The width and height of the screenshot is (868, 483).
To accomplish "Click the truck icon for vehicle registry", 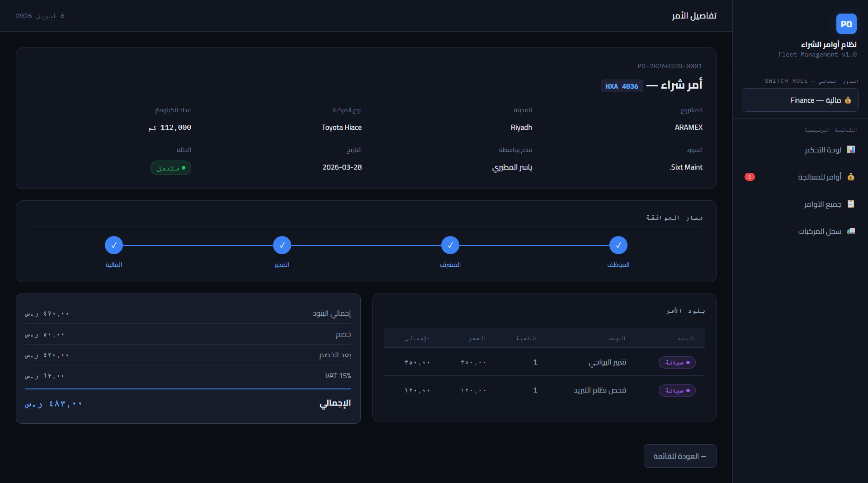I will [x=851, y=231].
